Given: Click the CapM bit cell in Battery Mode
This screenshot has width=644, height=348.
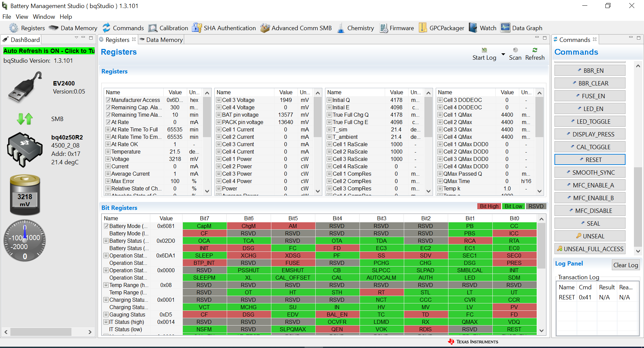Looking at the screenshot, I should click(x=204, y=226).
